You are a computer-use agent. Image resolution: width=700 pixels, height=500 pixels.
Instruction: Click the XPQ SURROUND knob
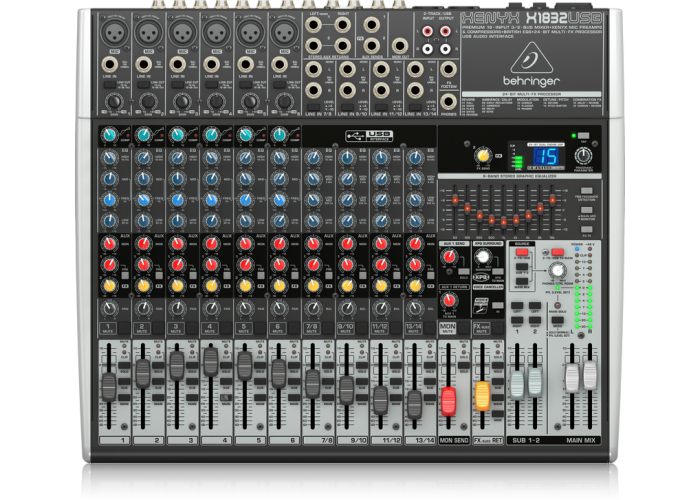(482, 257)
